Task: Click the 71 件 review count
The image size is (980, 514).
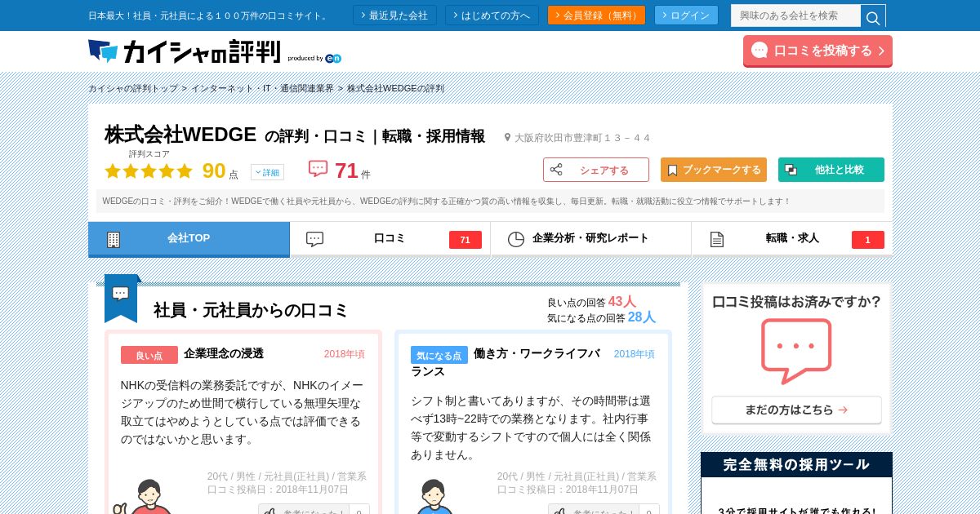Action: coord(352,171)
